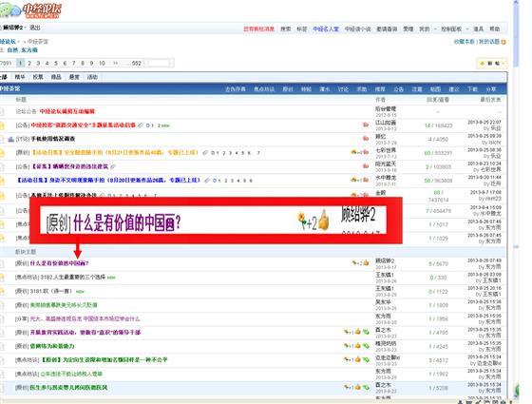Filter threads by 转帖 category
Viewport: 532px width, 404px height.
click(306, 89)
